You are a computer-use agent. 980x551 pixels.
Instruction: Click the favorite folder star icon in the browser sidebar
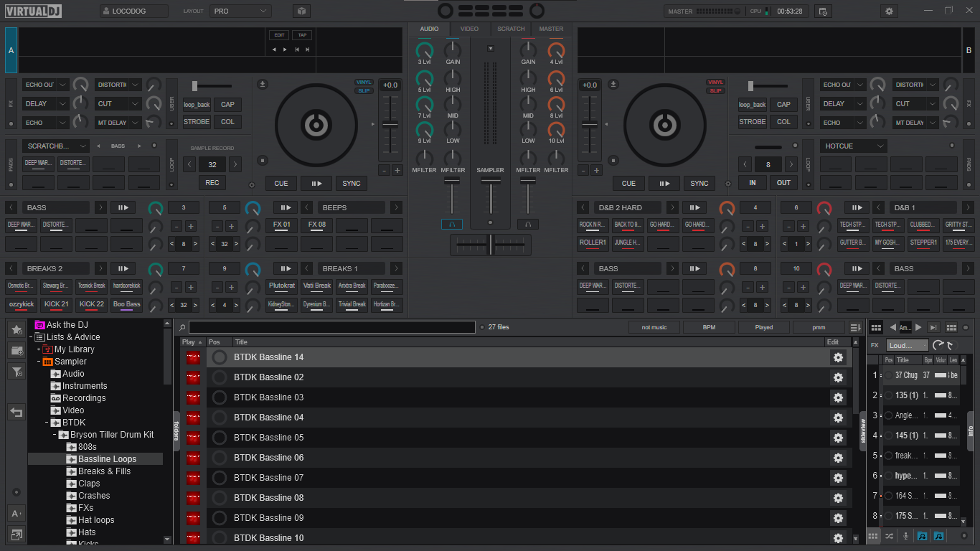pyautogui.click(x=17, y=329)
